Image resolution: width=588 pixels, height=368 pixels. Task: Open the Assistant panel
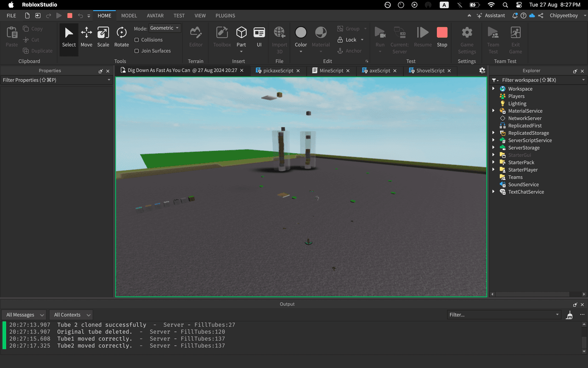tap(491, 16)
